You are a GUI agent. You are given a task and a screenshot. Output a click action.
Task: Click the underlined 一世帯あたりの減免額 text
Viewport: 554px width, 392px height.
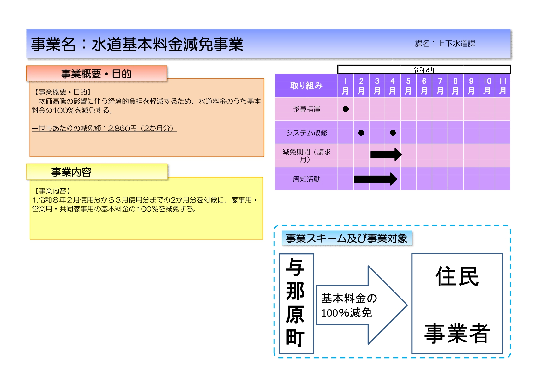(x=104, y=129)
